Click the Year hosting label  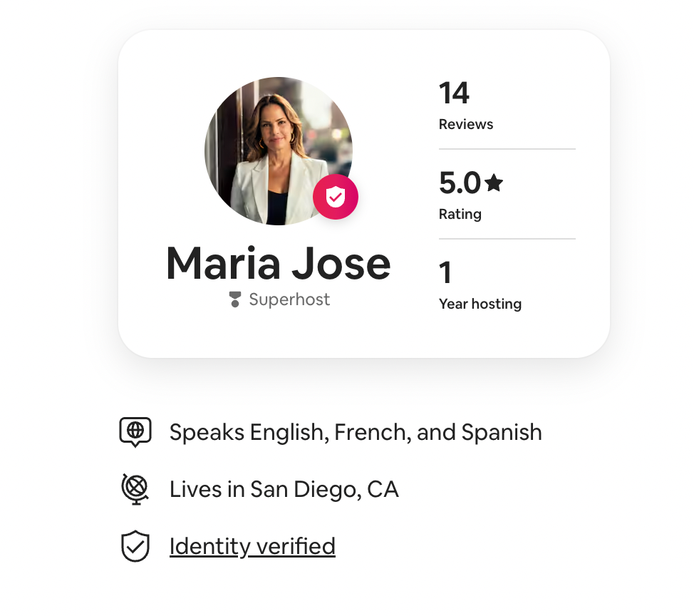tap(480, 304)
